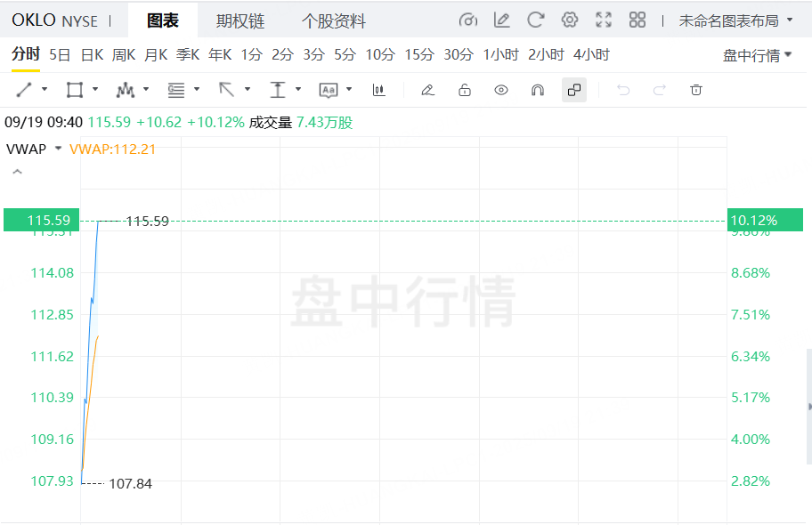Select the 月K timeframe
The width and height of the screenshot is (812, 525).
pyautogui.click(x=156, y=54)
